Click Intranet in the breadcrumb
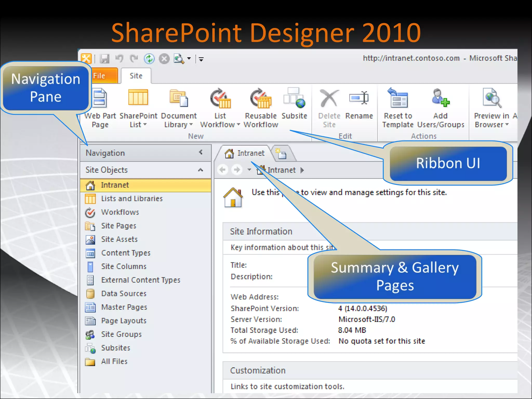This screenshot has width=532, height=399. click(x=282, y=170)
